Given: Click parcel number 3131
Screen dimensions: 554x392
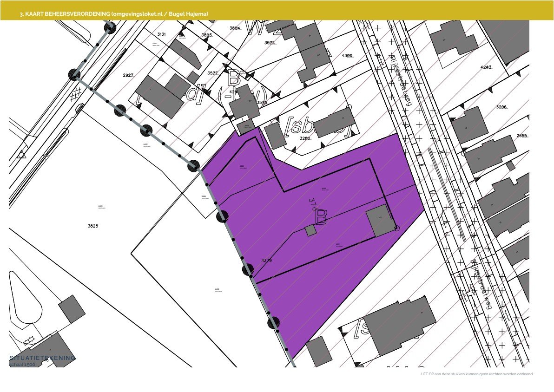Looking at the screenshot, I should click(161, 34).
